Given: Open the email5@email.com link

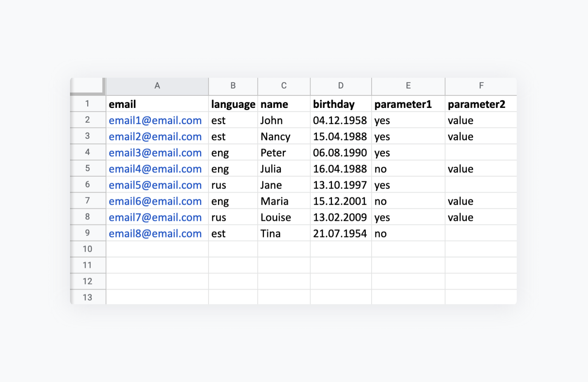Looking at the screenshot, I should (155, 185).
